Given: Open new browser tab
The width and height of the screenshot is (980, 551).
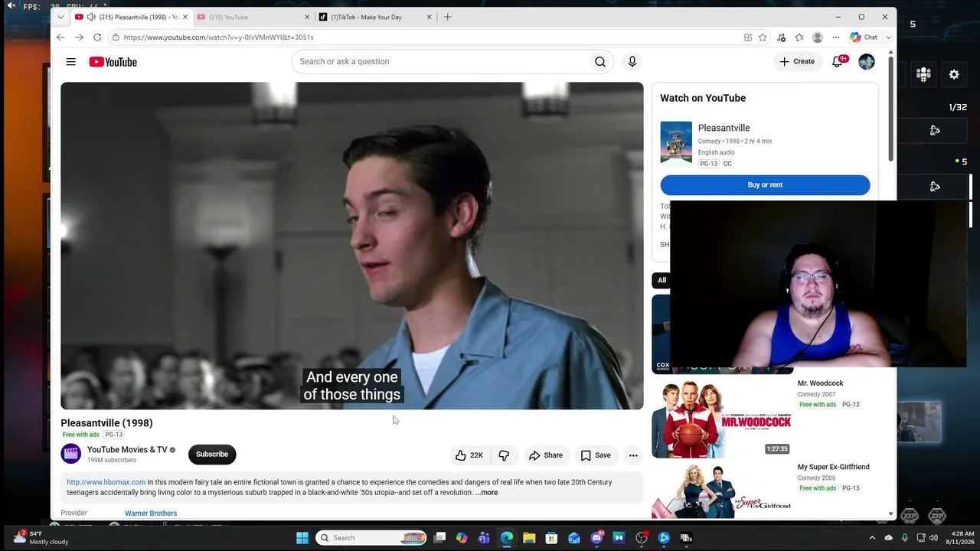Looking at the screenshot, I should point(448,17).
